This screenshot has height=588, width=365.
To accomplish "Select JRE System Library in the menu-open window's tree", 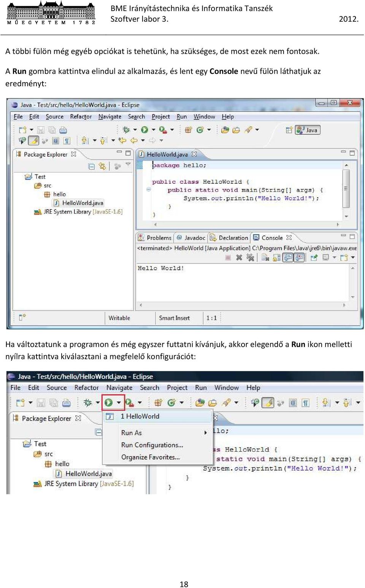I will coord(84,484).
